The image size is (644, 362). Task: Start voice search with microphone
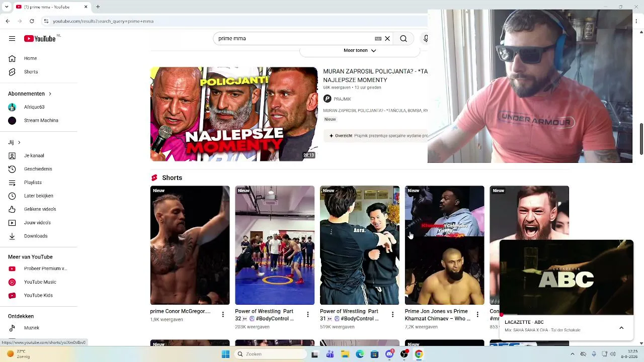pyautogui.click(x=426, y=39)
